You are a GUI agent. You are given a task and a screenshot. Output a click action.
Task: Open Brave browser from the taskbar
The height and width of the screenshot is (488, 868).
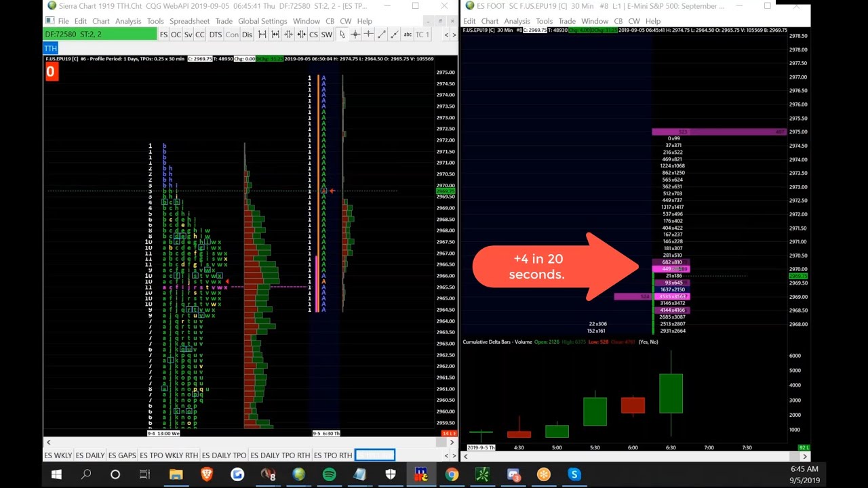click(207, 474)
